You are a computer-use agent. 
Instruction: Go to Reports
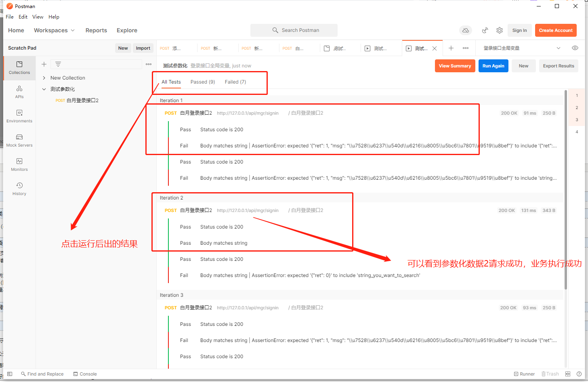96,30
